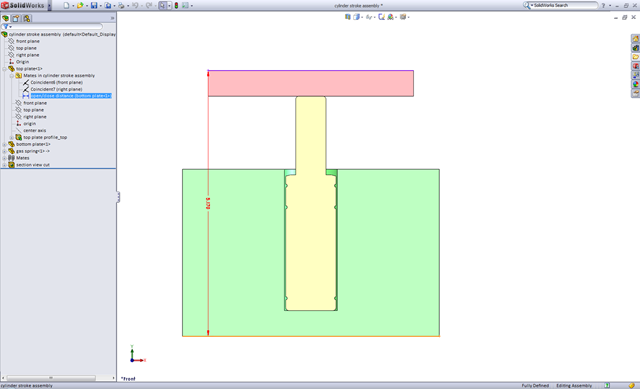Viewport: 640px width, 389px height.
Task: Open File Explorer folder task pane tab
Action: point(636,57)
